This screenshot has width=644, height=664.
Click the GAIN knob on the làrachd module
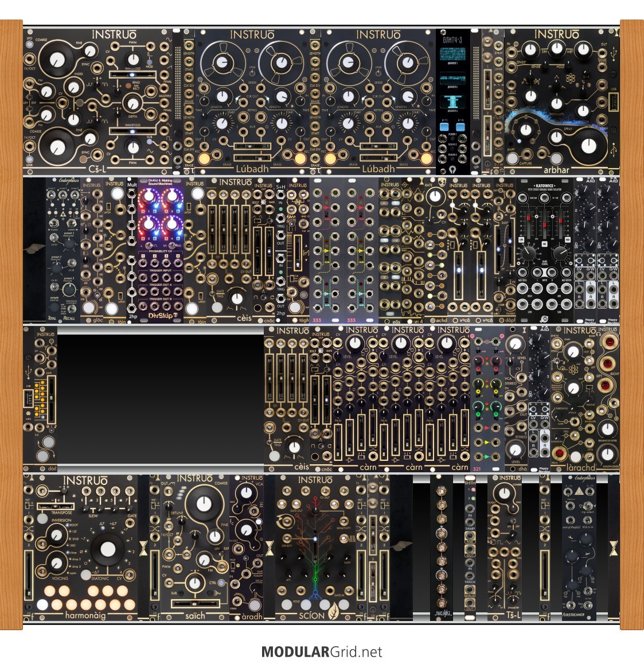tap(573, 351)
